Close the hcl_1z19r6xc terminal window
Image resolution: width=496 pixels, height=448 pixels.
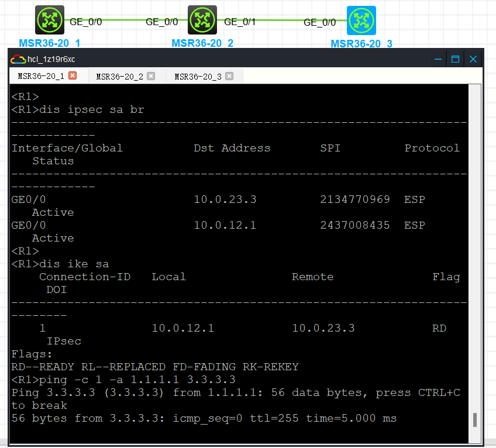coord(473,59)
